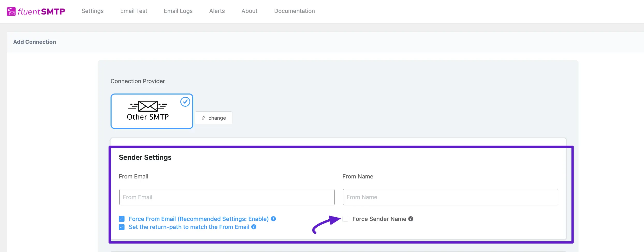This screenshot has height=252, width=644.
Task: Click the Sender Settings heading
Action: (x=145, y=157)
